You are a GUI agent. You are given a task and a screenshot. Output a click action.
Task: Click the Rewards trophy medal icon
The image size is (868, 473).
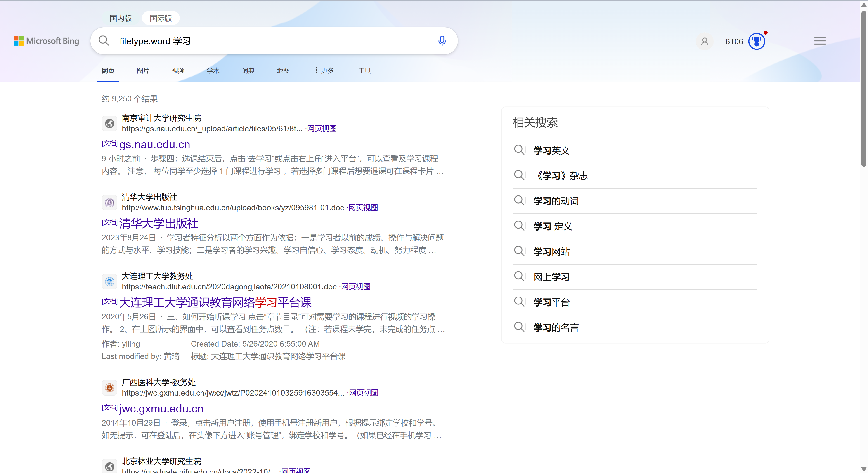tap(757, 41)
